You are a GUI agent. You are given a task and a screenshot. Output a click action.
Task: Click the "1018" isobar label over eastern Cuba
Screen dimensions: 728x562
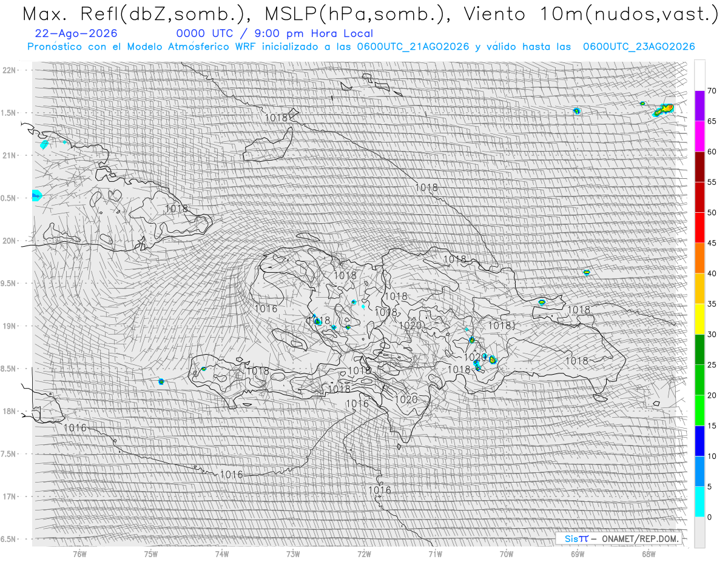coord(177,209)
